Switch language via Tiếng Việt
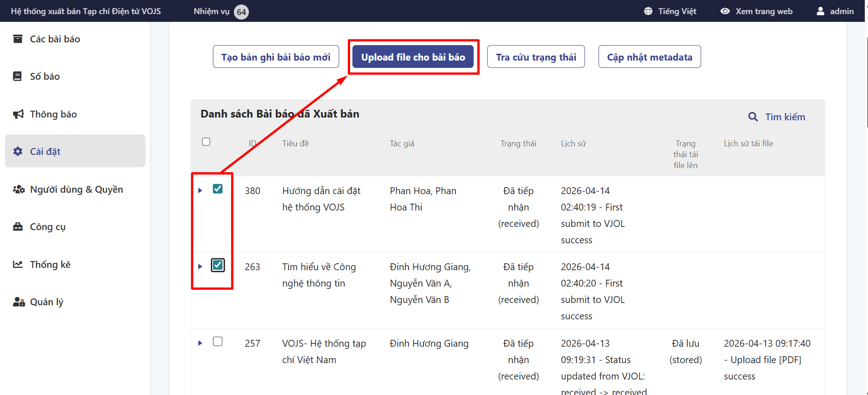 pos(677,11)
